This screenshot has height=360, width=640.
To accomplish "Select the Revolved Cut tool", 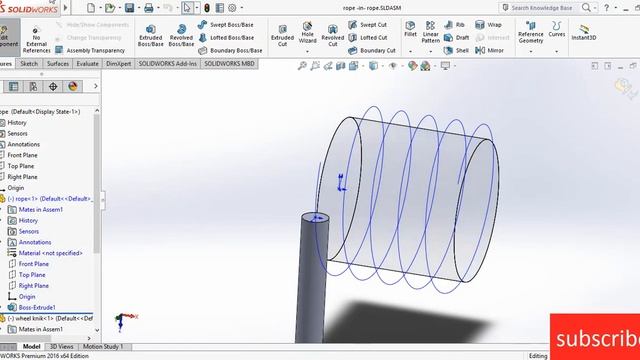I will (333, 36).
